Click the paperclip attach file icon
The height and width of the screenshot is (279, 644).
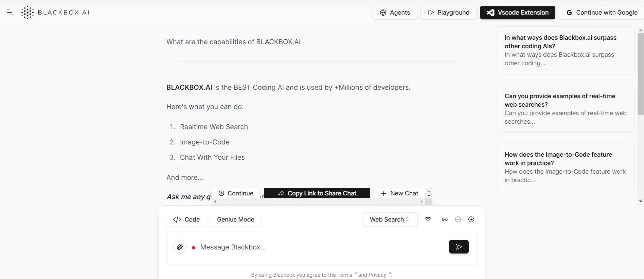click(x=180, y=247)
